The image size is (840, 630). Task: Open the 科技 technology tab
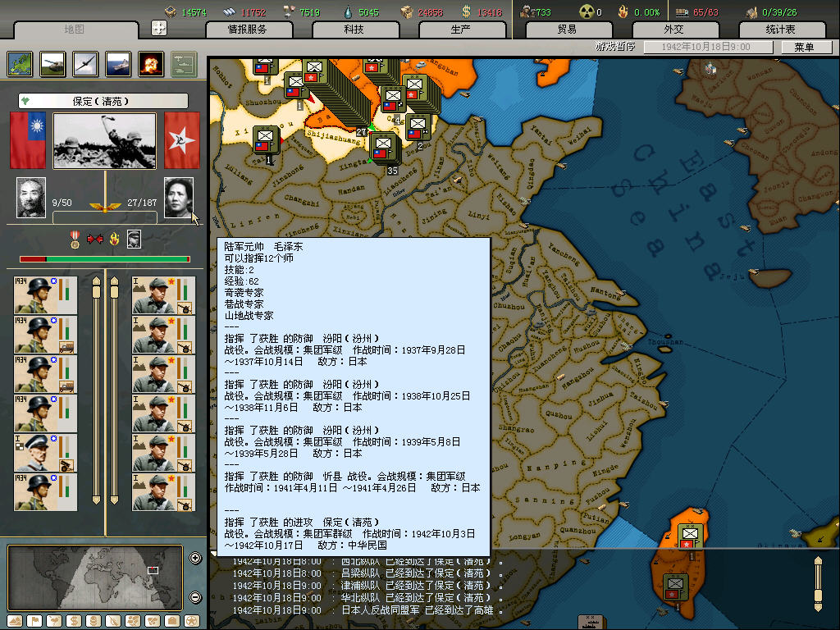(x=354, y=30)
